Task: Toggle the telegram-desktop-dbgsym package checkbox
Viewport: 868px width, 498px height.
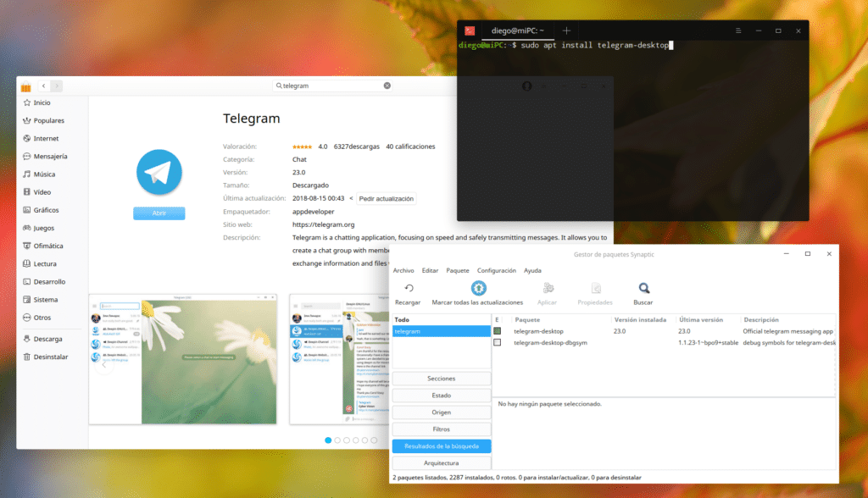Action: click(497, 342)
